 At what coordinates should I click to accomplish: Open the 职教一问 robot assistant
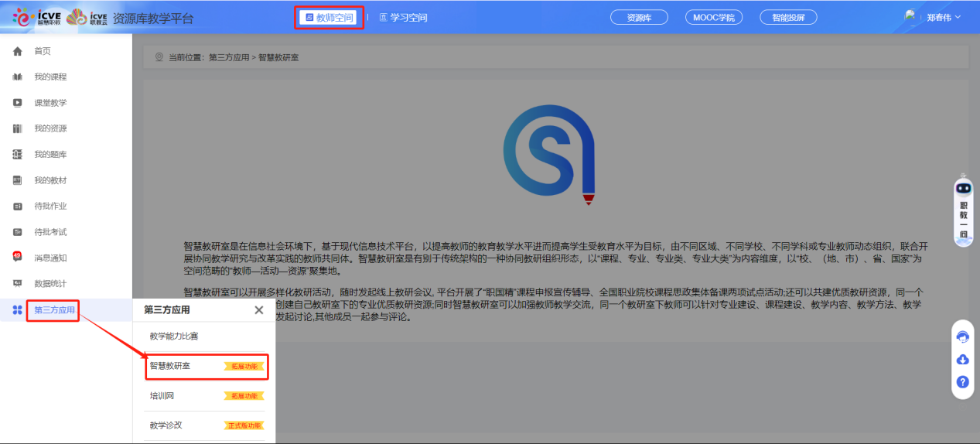pyautogui.click(x=963, y=210)
